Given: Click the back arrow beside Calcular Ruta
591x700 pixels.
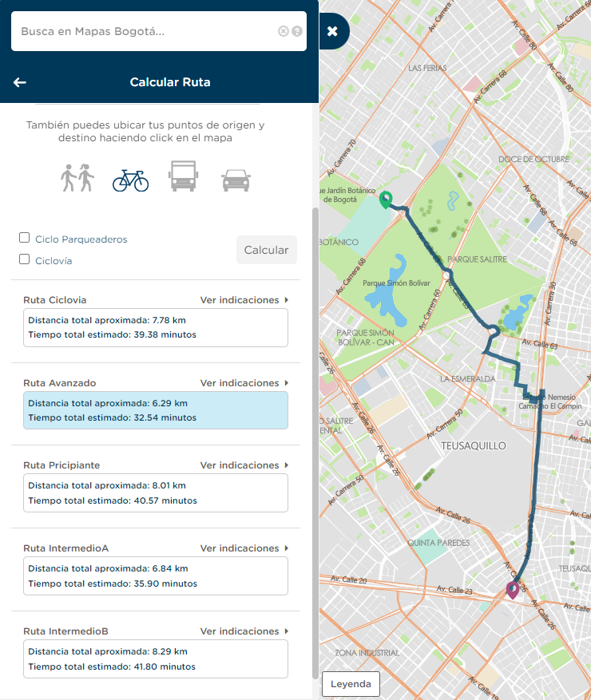Looking at the screenshot, I should tap(20, 82).
